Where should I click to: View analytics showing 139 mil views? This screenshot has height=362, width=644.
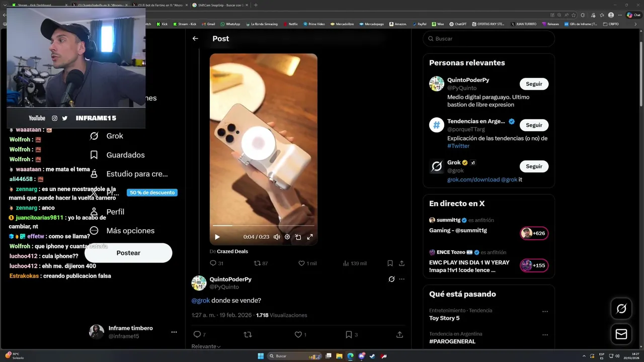(x=354, y=263)
